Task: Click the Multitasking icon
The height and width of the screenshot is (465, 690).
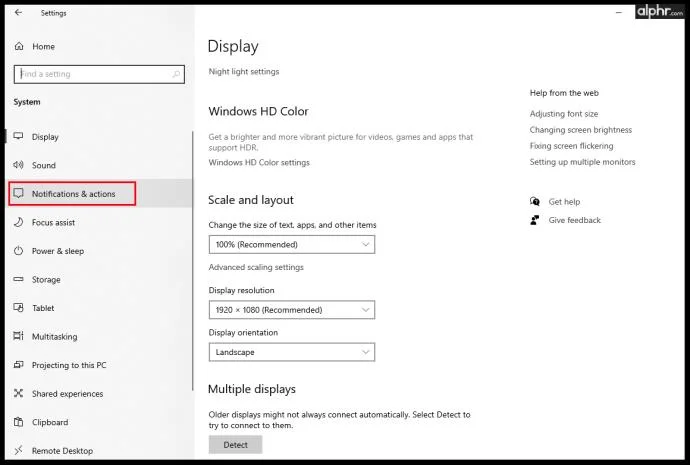Action: 18,336
